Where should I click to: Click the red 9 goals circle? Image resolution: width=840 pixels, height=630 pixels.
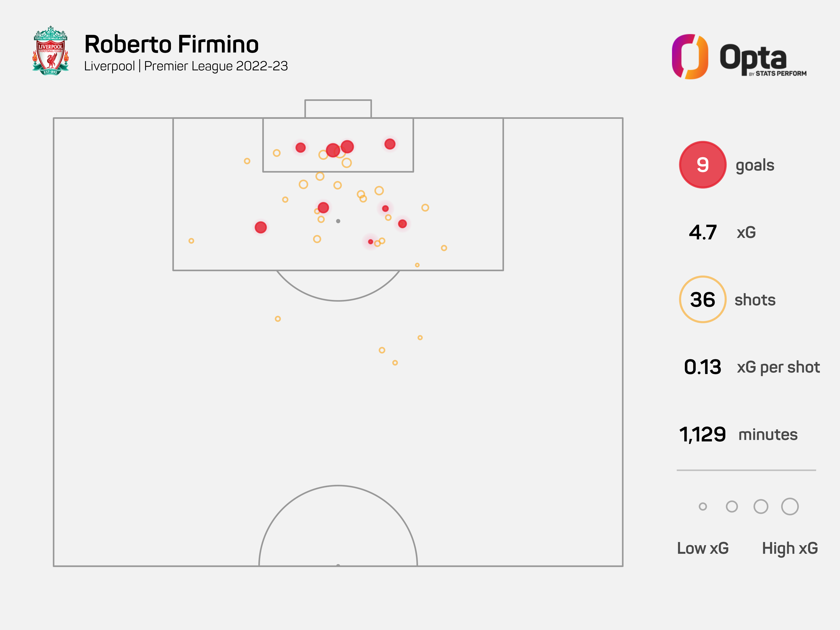702,165
